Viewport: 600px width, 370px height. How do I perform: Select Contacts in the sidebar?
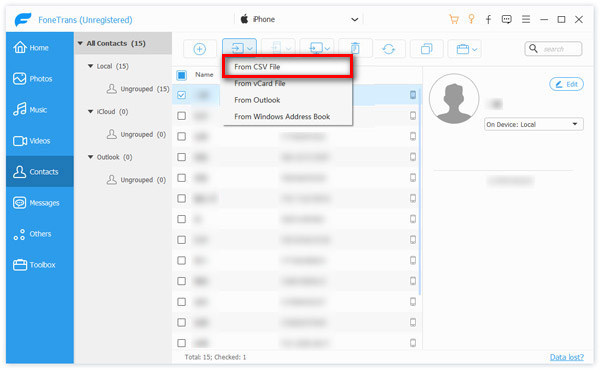pyautogui.click(x=40, y=172)
